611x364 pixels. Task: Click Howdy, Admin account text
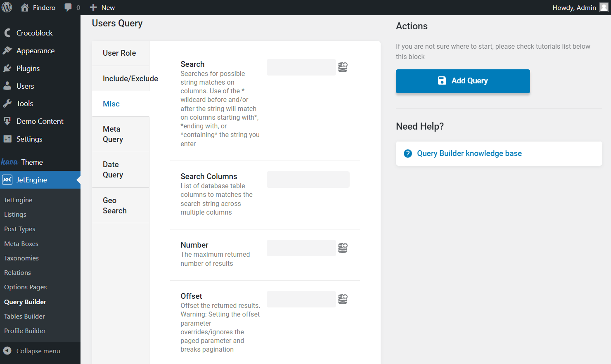pos(574,7)
